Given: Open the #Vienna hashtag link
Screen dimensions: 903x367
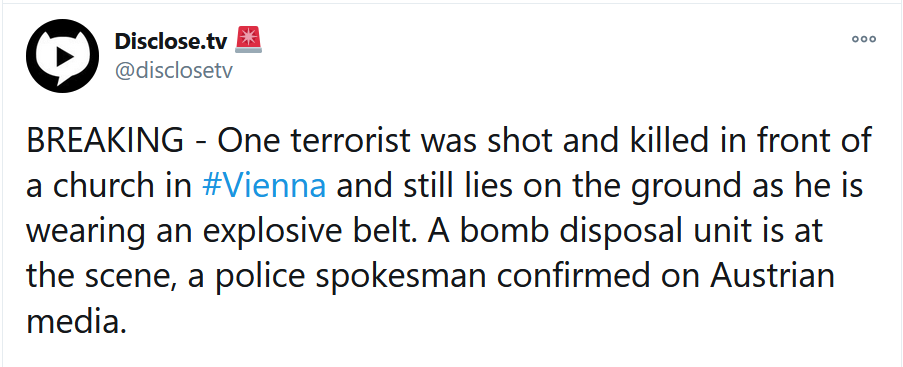Looking at the screenshot, I should click(x=264, y=186).
